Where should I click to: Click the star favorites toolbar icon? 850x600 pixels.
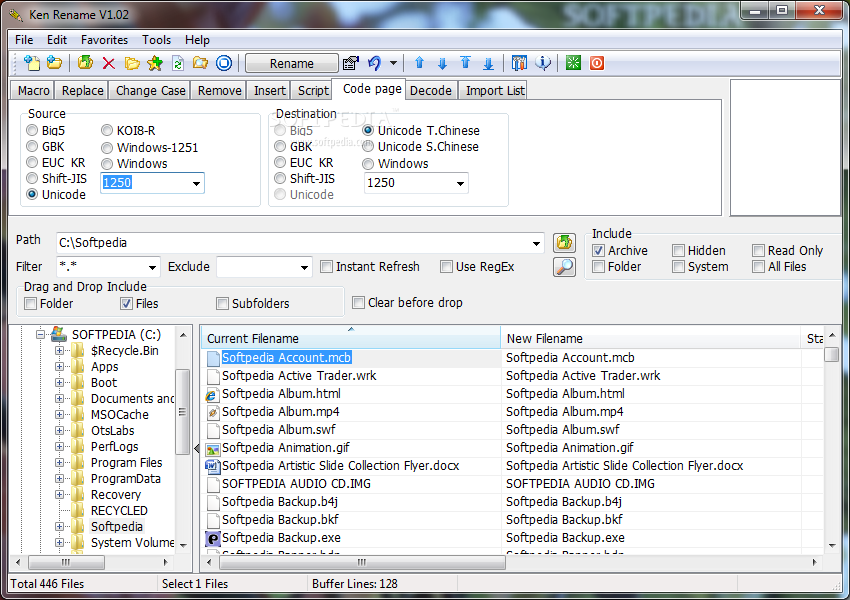(x=155, y=63)
